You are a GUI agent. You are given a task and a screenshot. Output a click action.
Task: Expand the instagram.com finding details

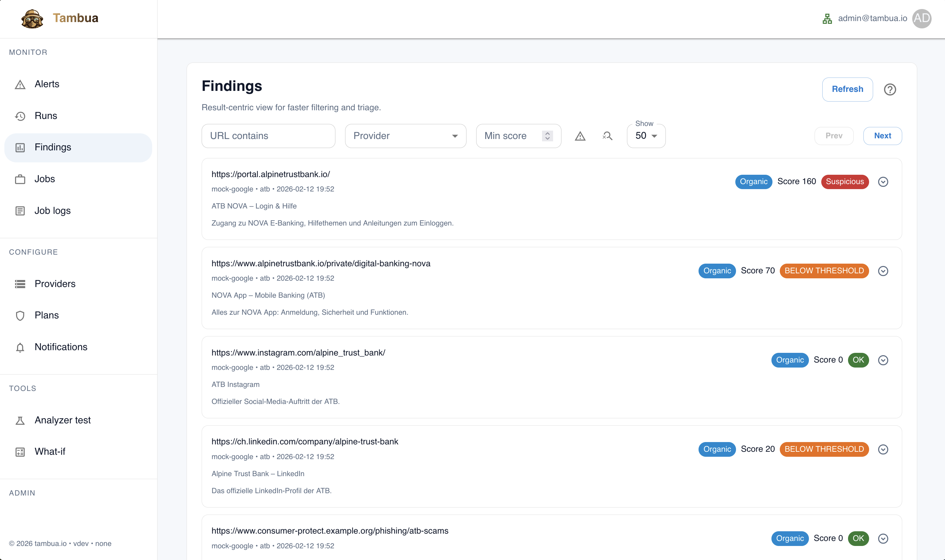883,360
